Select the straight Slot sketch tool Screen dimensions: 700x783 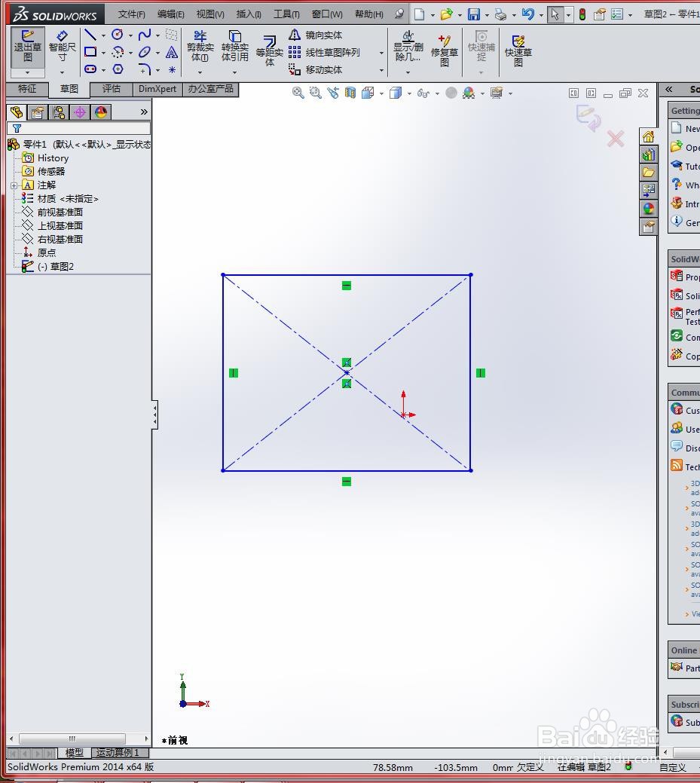pyautogui.click(x=90, y=69)
